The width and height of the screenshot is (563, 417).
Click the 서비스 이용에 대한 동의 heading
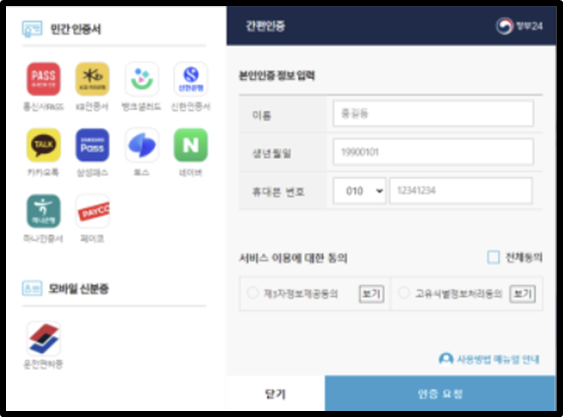[293, 258]
